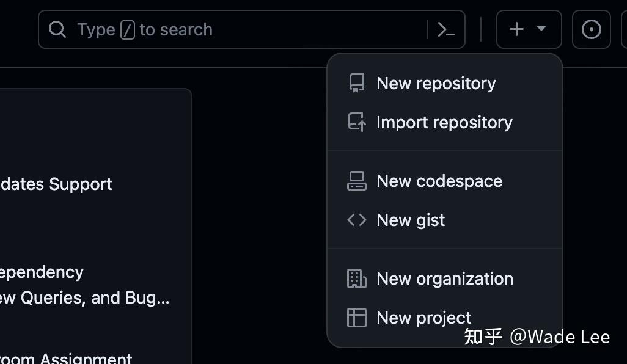Image resolution: width=627 pixels, height=364 pixels.
Task: Open the slash shortcut in search field
Action: (x=127, y=29)
